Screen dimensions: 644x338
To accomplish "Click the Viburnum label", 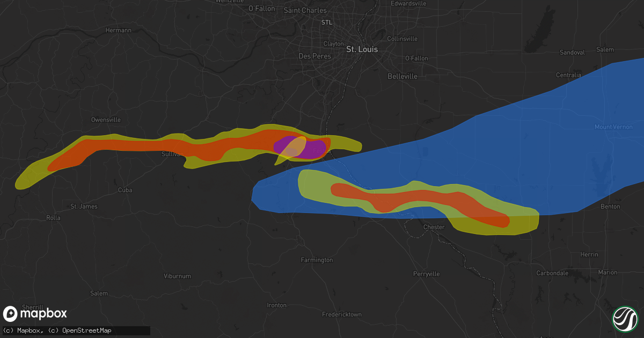I will click(x=177, y=276).
